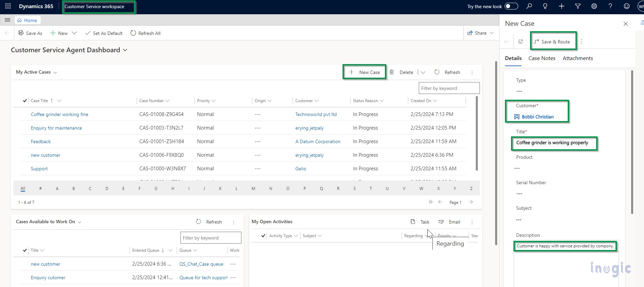Viewport: 644px width, 287px height.
Task: Open Case Number column dropdown
Action: coord(168,101)
